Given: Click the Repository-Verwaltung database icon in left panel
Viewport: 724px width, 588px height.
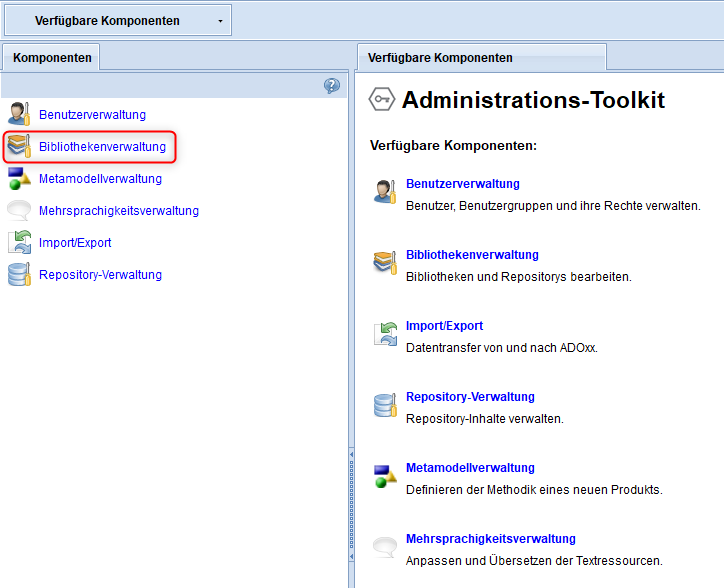Looking at the screenshot, I should point(19,274).
